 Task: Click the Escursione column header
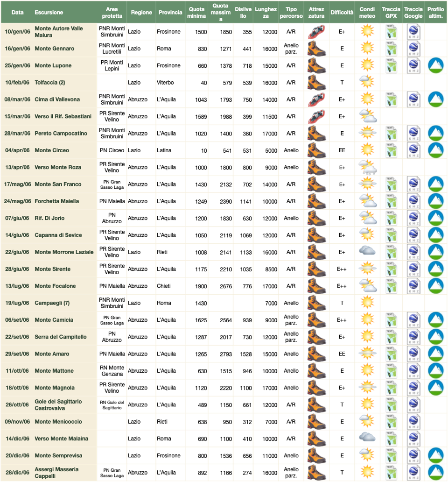[49, 13]
